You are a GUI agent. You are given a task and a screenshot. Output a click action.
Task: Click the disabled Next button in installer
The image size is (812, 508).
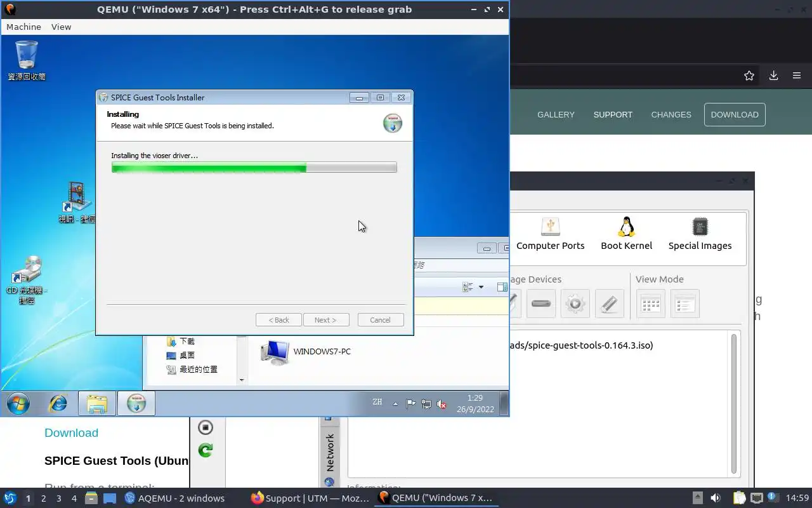click(x=326, y=320)
